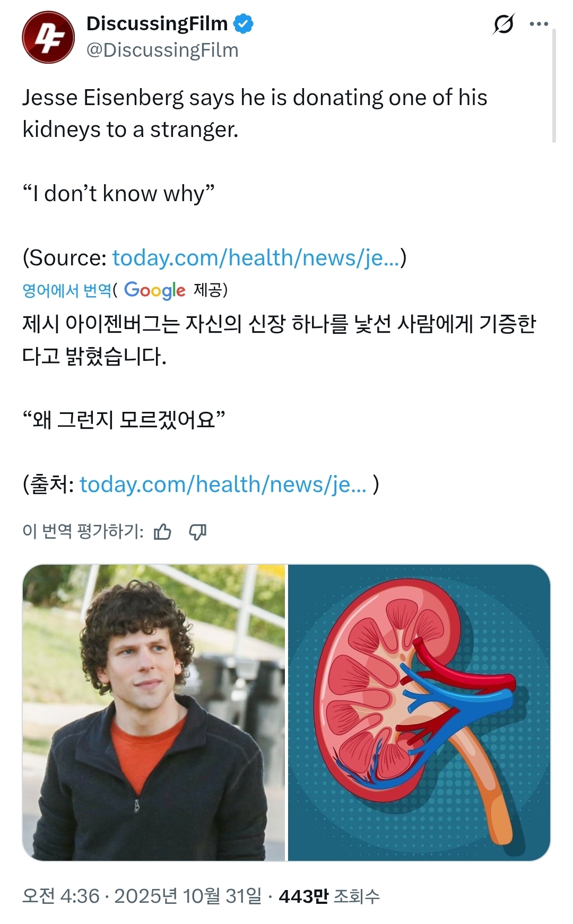Image resolution: width=573 pixels, height=924 pixels.
Task: Click the 2025년 10월 31일 date
Action: [x=188, y=896]
